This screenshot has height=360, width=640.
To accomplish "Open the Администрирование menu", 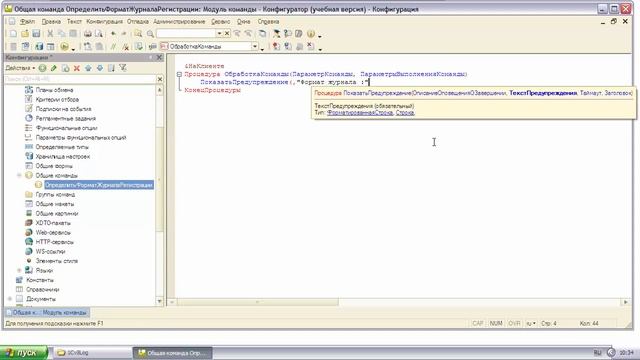I will 179,22.
